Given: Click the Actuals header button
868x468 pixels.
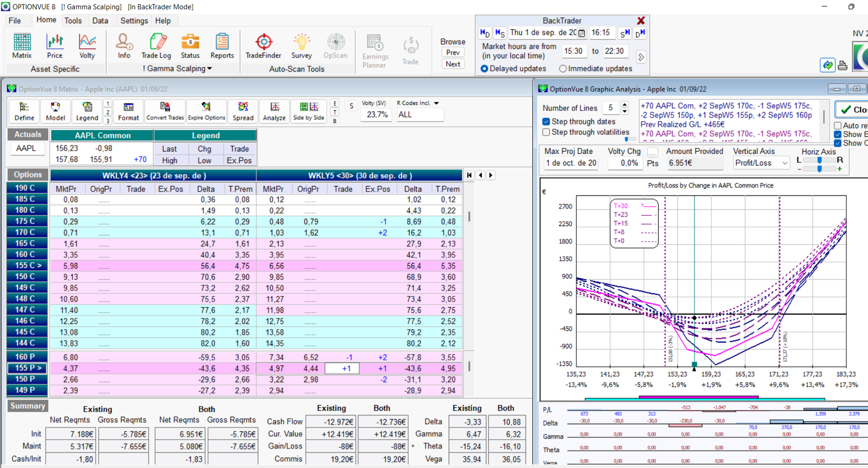Looking at the screenshot, I should pyautogui.click(x=28, y=135).
